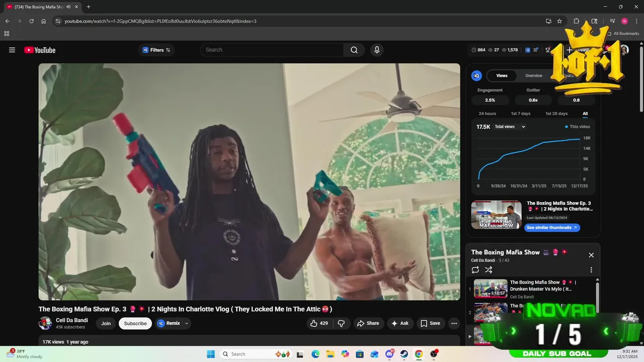This screenshot has width=644, height=362.
Task: Reload the page in browser
Action: pyautogui.click(x=31, y=21)
